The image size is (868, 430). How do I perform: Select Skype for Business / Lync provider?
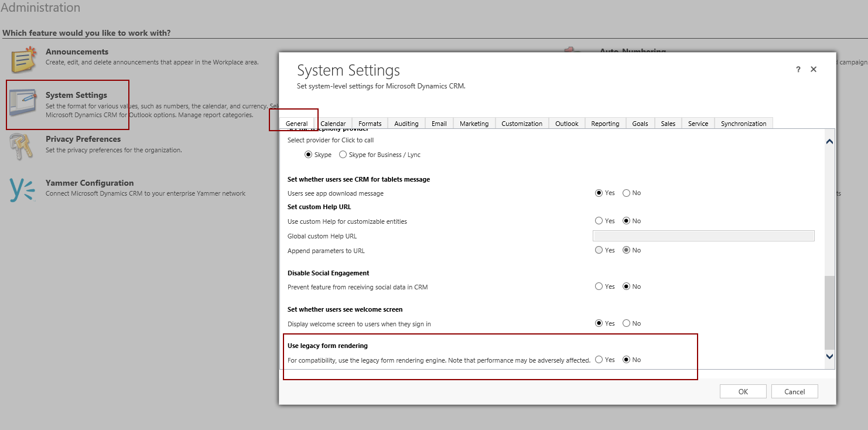tap(343, 155)
